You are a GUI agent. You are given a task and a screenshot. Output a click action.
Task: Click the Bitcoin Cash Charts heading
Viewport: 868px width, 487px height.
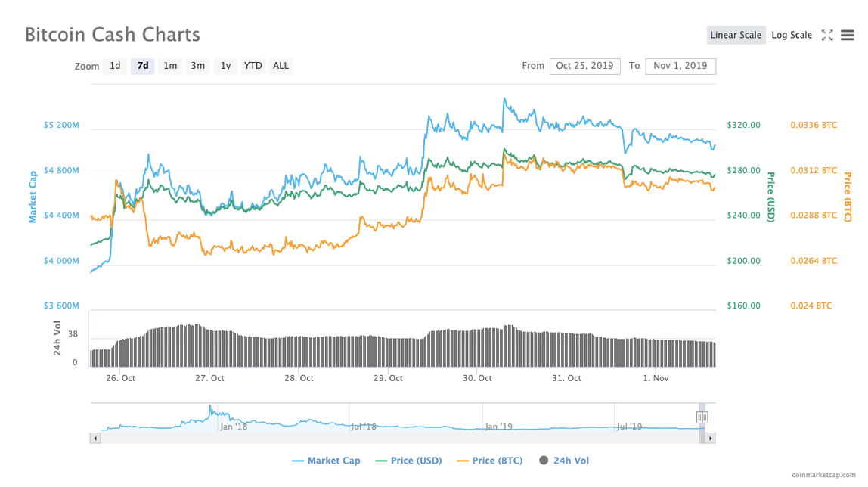113,34
